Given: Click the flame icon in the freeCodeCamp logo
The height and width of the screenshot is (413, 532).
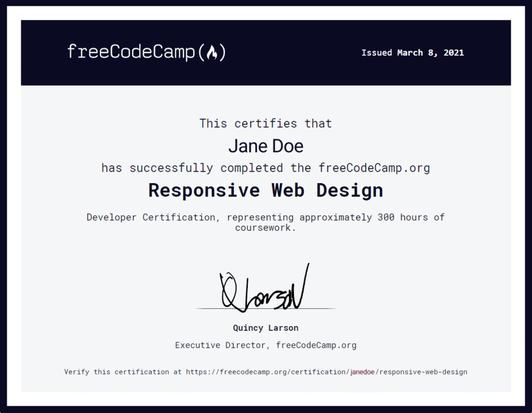Looking at the screenshot, I should tap(212, 53).
